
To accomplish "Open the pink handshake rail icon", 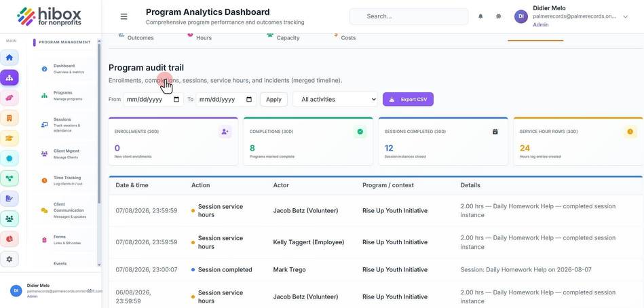I will 9,98.
